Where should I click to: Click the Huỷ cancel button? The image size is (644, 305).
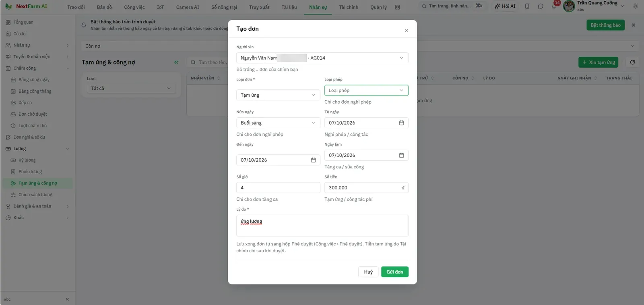click(368, 272)
